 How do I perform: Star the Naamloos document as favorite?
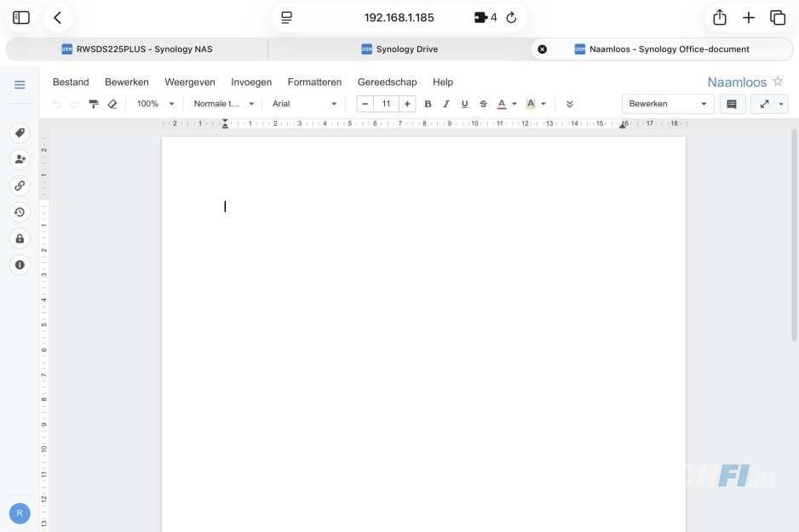point(778,82)
